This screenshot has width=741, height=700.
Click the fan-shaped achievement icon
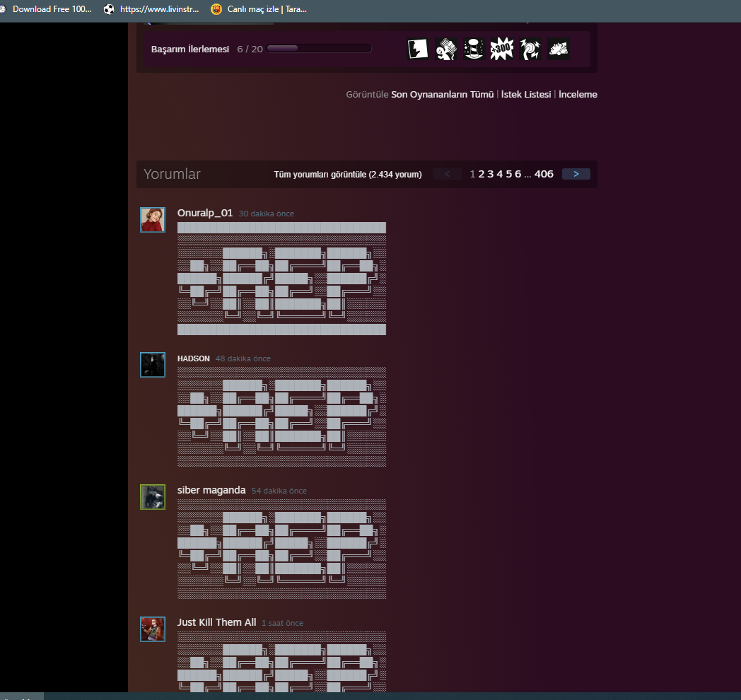558,49
